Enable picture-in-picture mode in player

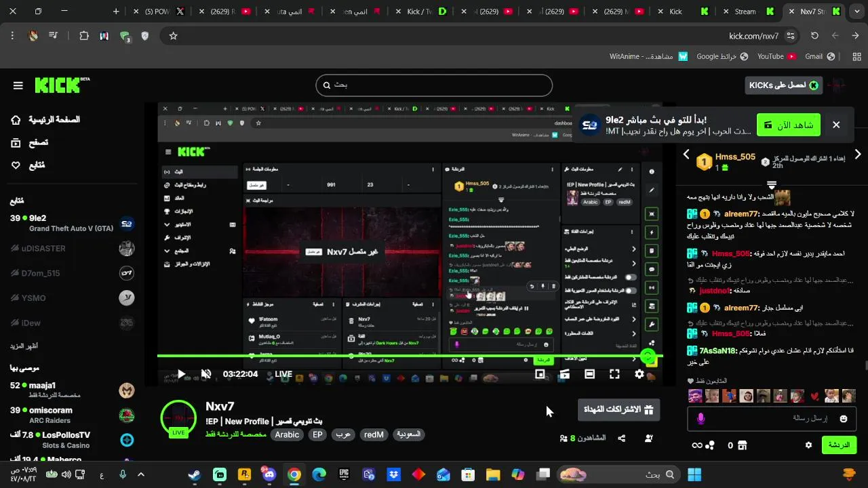[540, 374]
